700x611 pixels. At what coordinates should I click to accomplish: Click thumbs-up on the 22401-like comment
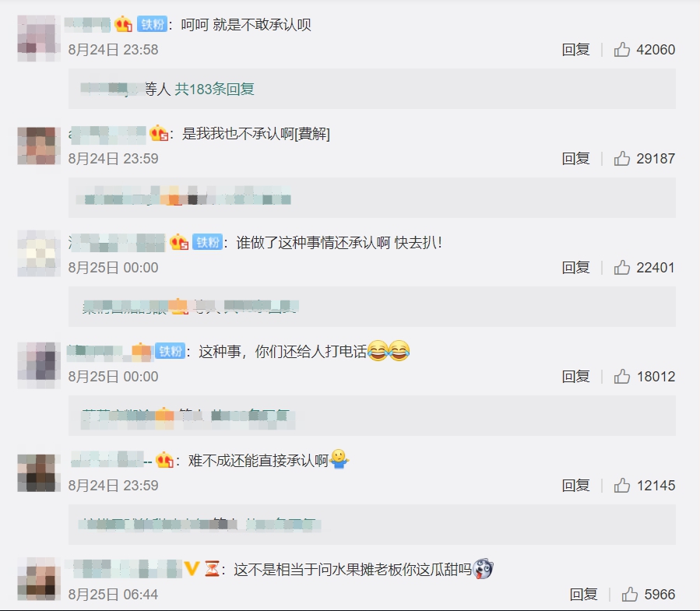pos(622,267)
